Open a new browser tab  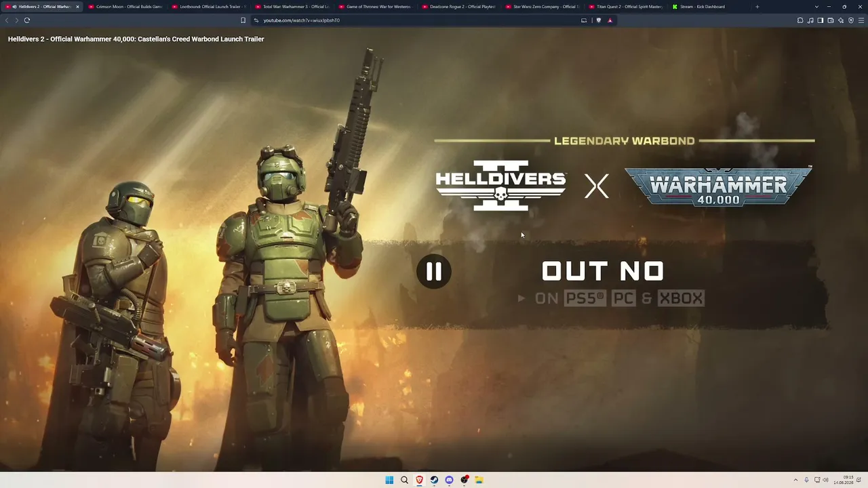pyautogui.click(x=757, y=7)
